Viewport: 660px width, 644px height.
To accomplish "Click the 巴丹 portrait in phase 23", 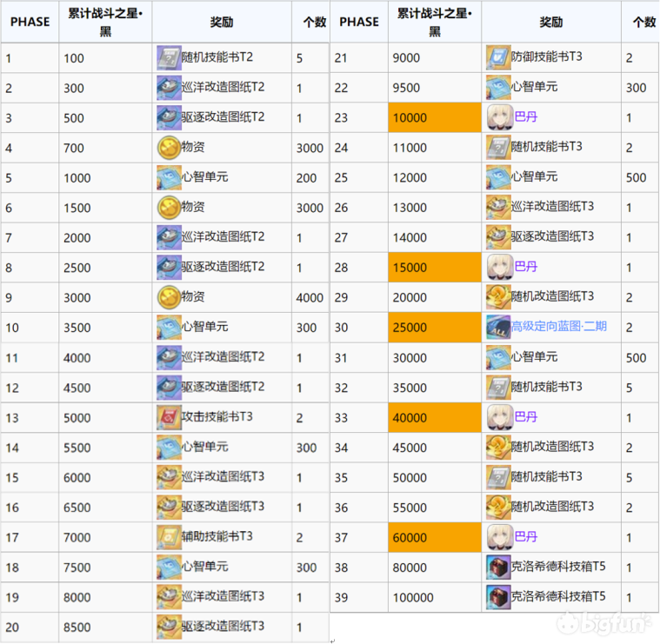I will point(500,117).
